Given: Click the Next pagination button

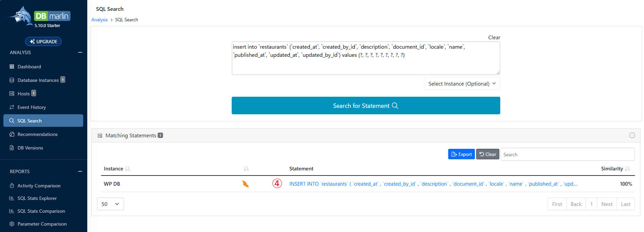Looking at the screenshot, I should tap(607, 204).
